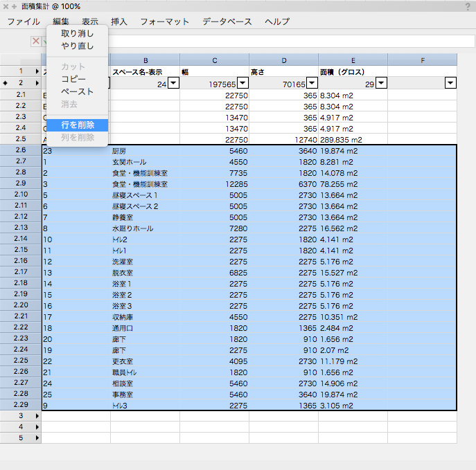
Task: Expand row 1 disclosure triangle
Action: (37, 71)
